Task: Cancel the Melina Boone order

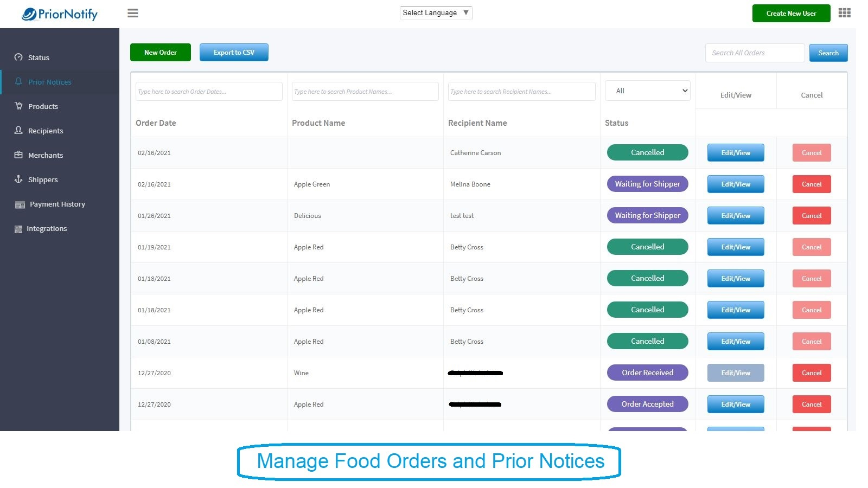Action: (812, 184)
